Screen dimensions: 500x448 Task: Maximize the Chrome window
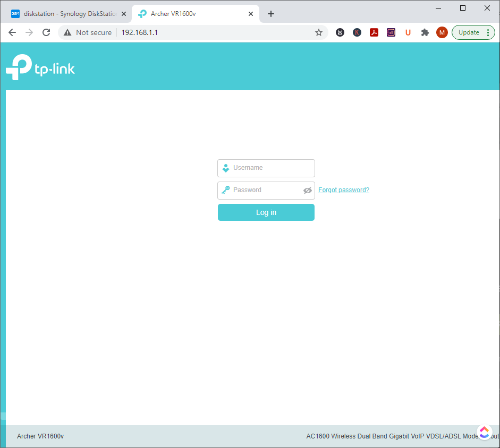[x=463, y=8]
